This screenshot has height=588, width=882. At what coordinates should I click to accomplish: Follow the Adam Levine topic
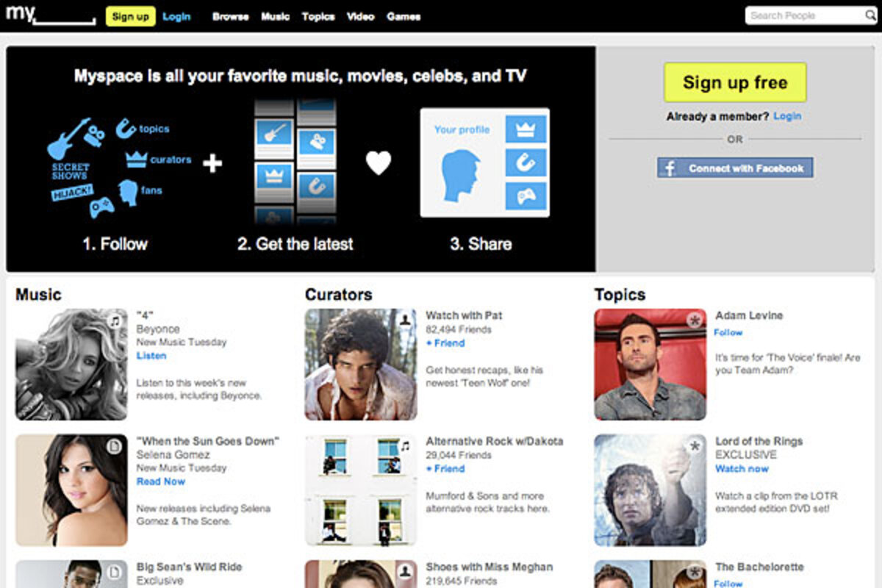coord(728,332)
